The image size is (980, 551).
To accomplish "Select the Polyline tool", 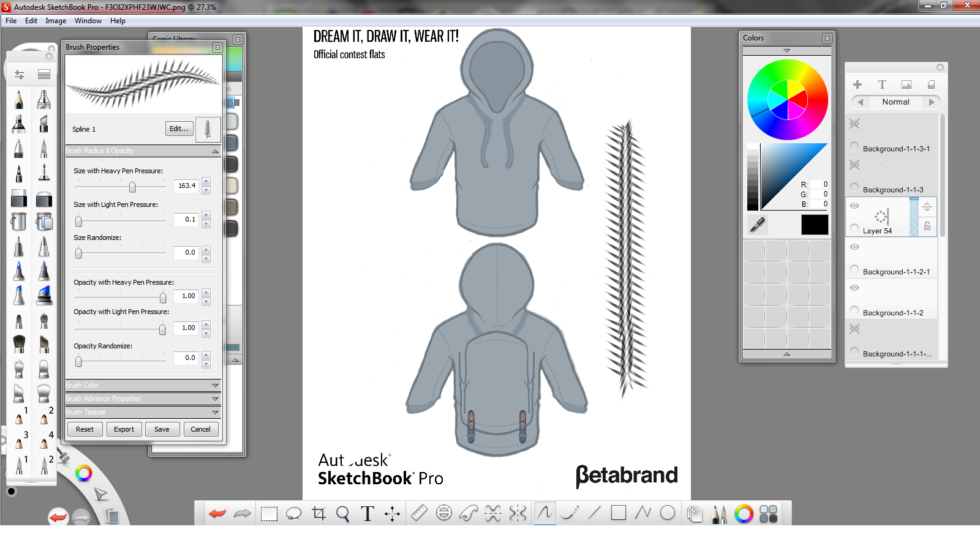I will click(x=643, y=512).
